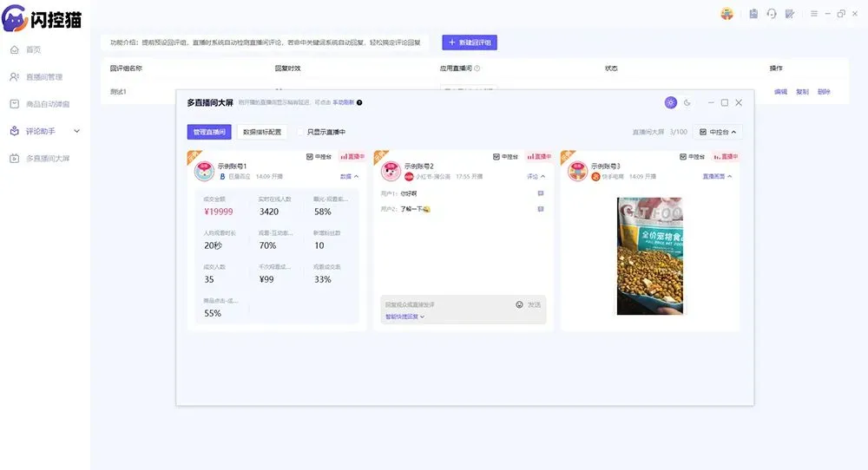This screenshot has width=868, height=470.
Task: Click the clipboard icon in title bar
Action: (x=753, y=14)
